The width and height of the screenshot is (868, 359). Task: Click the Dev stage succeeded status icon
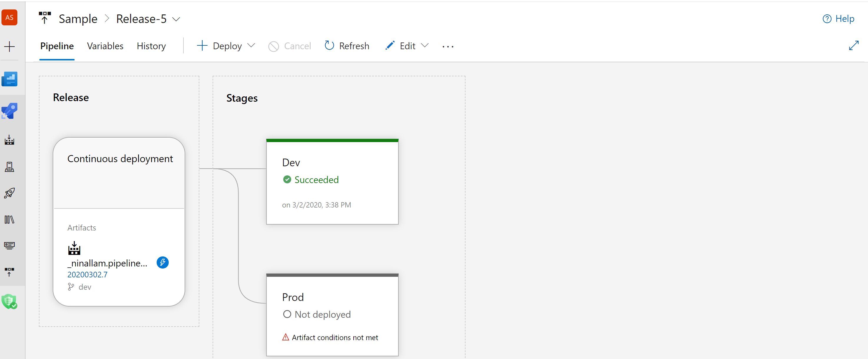click(x=287, y=179)
